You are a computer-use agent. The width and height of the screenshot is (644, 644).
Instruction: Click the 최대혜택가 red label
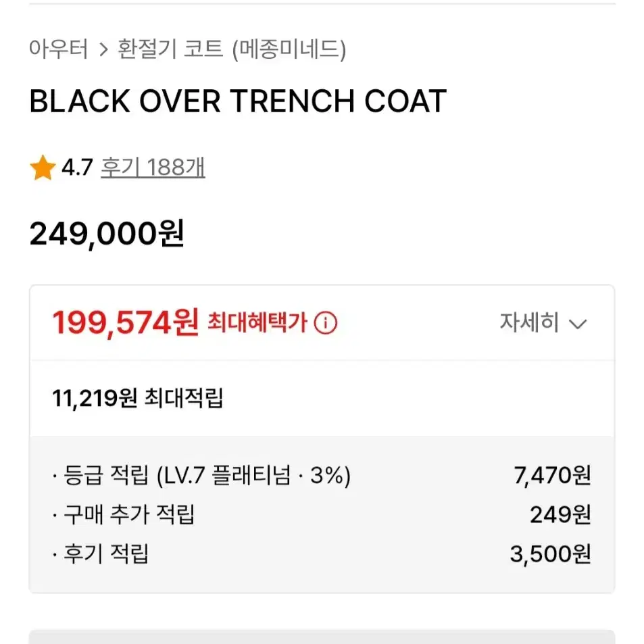(257, 322)
